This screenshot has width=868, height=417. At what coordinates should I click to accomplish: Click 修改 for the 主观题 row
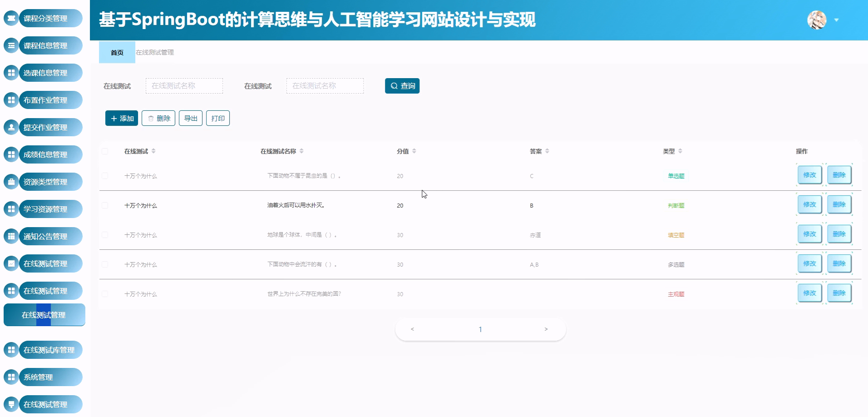coord(810,293)
